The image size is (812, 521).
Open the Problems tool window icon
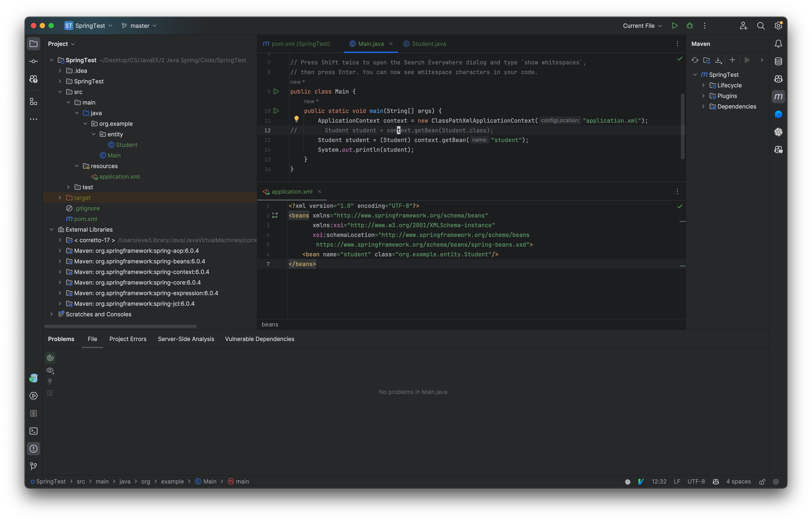point(34,449)
